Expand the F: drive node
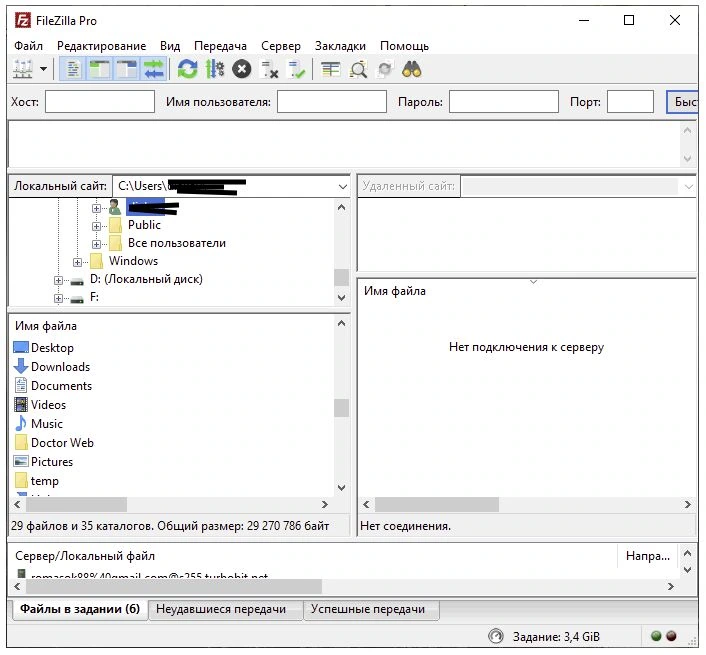 pos(58,298)
